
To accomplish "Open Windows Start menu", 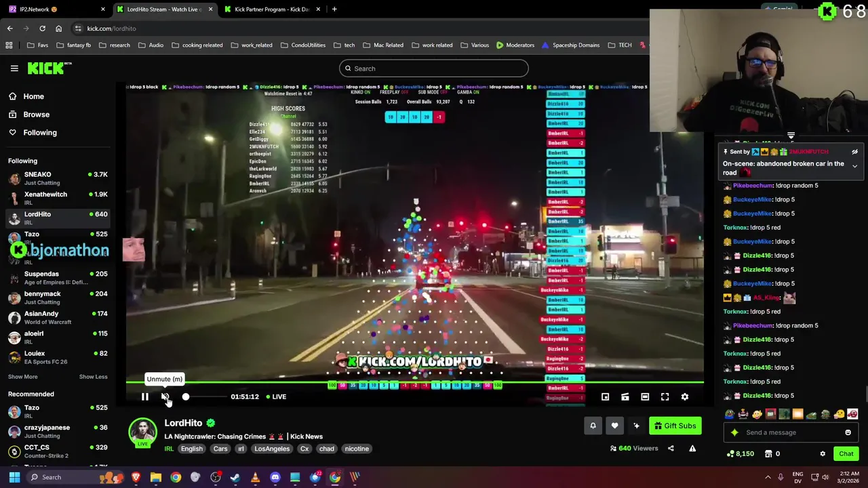I will [x=14, y=477].
